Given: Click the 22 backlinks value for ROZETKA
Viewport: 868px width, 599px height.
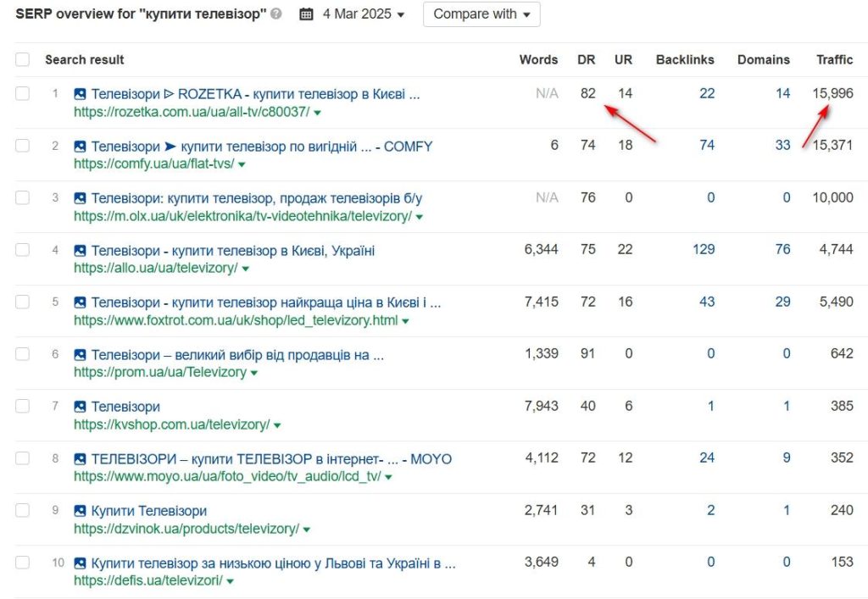Looking at the screenshot, I should (707, 93).
